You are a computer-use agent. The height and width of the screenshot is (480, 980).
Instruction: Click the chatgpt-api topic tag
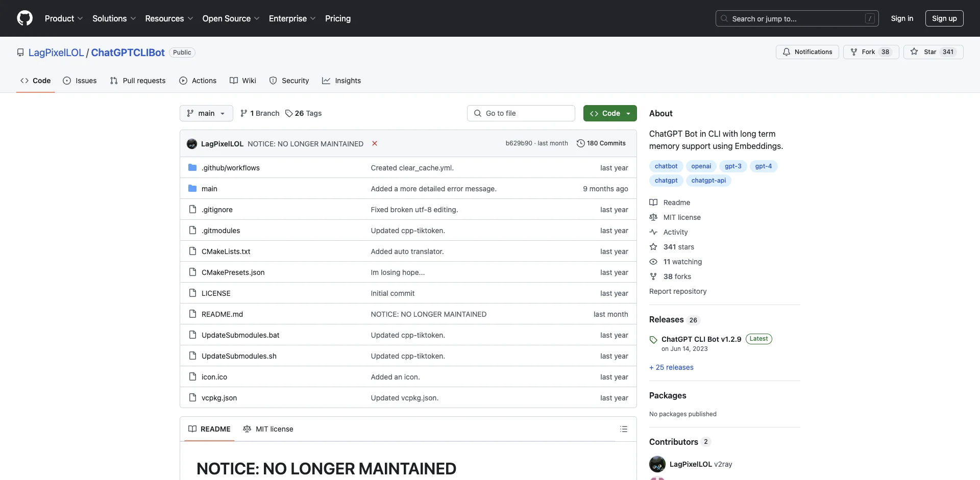pyautogui.click(x=708, y=181)
